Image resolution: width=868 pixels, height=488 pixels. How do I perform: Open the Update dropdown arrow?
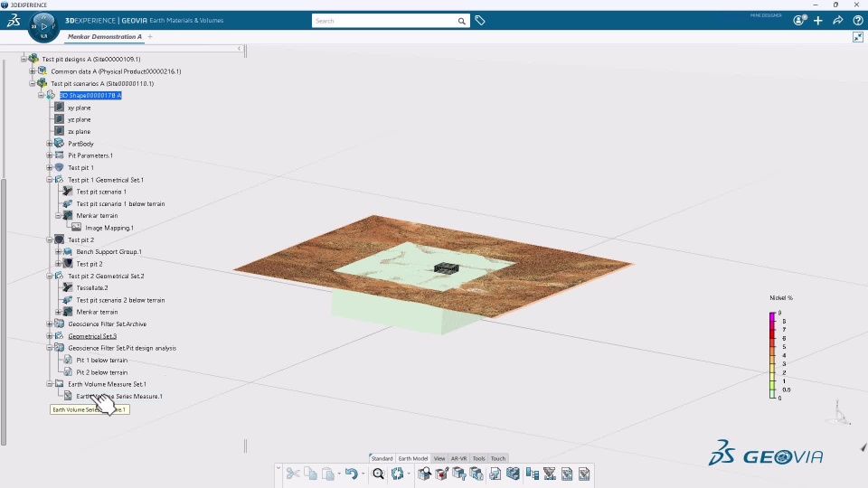[409, 474]
